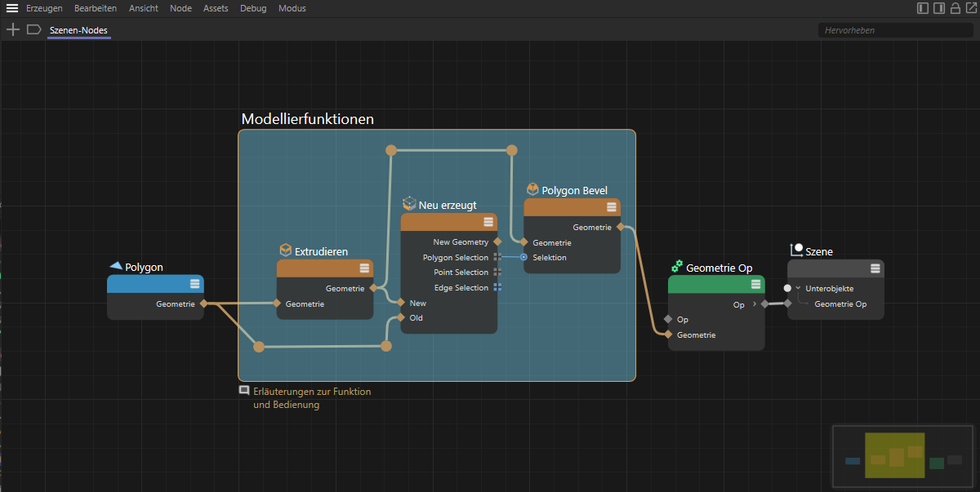
Task: Select the Szene node title
Action: [x=819, y=252]
